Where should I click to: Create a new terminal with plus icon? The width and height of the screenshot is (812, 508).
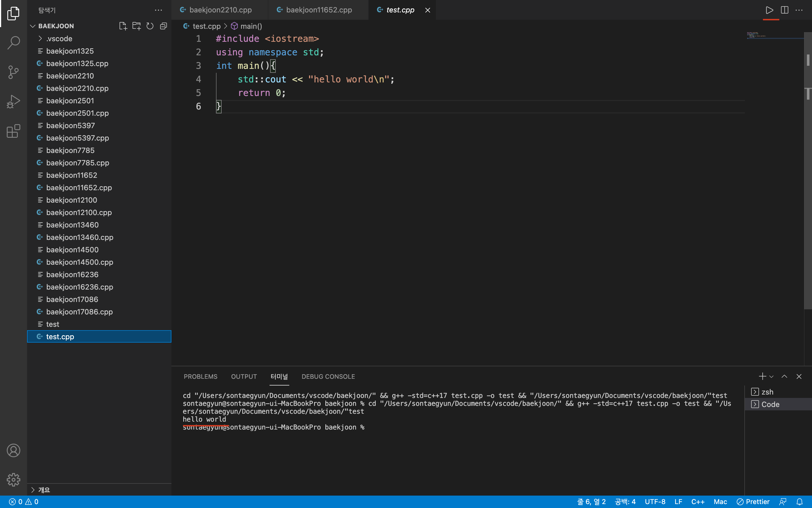pos(762,376)
